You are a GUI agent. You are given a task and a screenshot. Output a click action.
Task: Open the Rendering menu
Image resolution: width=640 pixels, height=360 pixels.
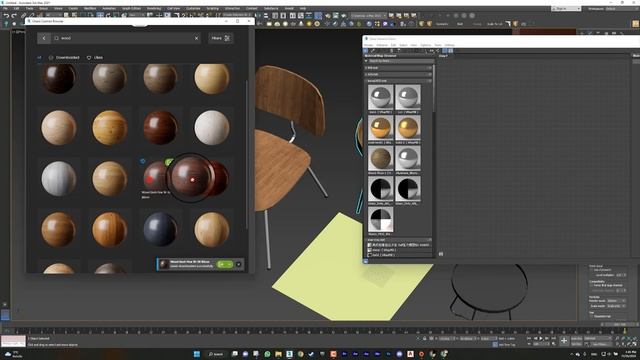click(x=154, y=9)
